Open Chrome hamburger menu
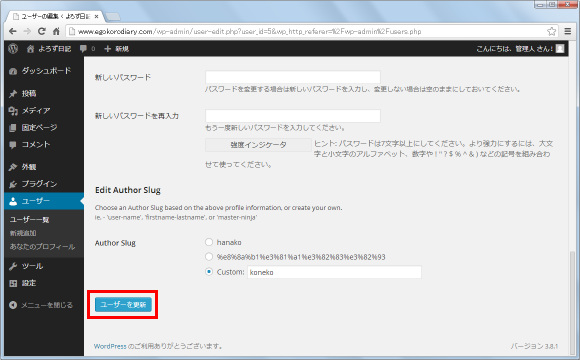The width and height of the screenshot is (580, 360). pos(568,31)
